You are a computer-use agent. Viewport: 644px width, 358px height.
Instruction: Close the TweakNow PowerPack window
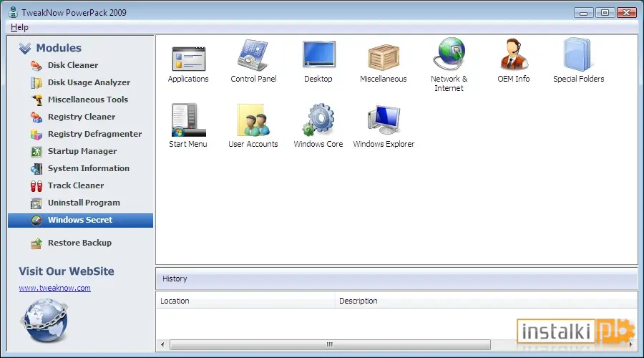pos(627,13)
